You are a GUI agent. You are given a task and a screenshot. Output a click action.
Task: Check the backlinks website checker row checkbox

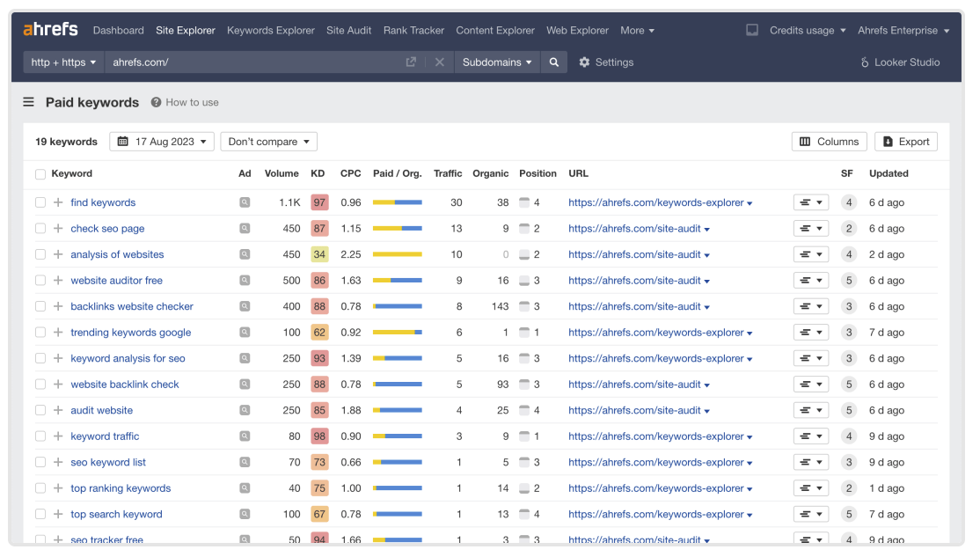(x=40, y=306)
